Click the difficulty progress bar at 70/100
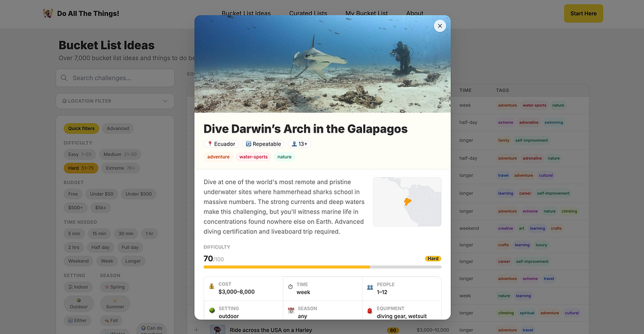Screen dimensions: 644x334 [x=323, y=267]
